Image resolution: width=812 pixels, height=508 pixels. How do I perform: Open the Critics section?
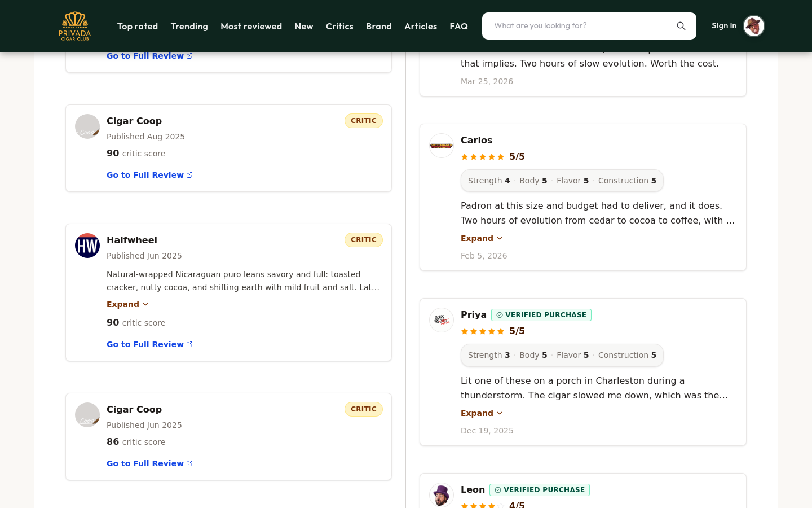339,26
